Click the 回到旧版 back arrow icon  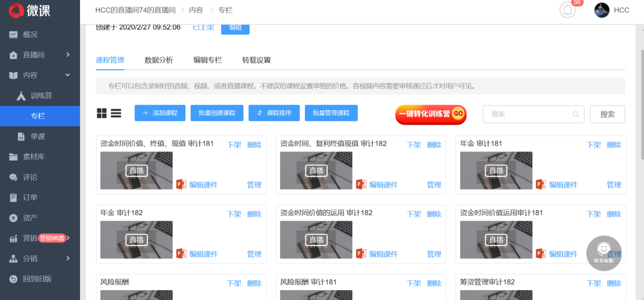(x=13, y=279)
